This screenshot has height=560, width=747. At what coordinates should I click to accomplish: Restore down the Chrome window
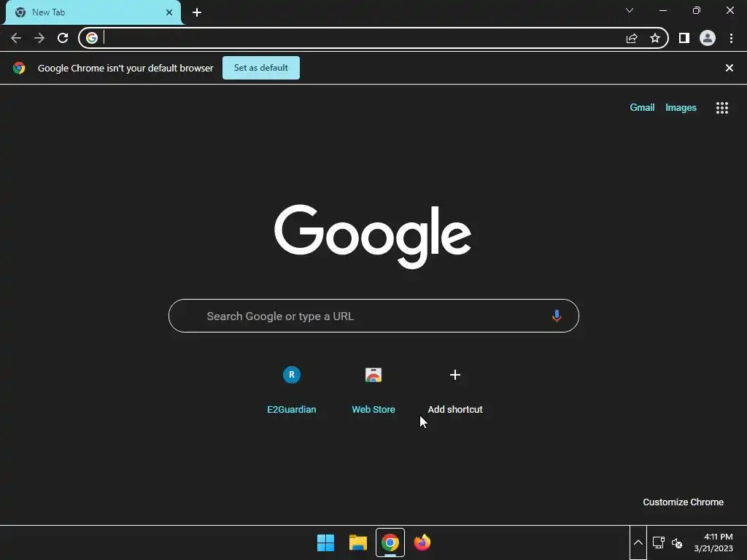click(697, 10)
